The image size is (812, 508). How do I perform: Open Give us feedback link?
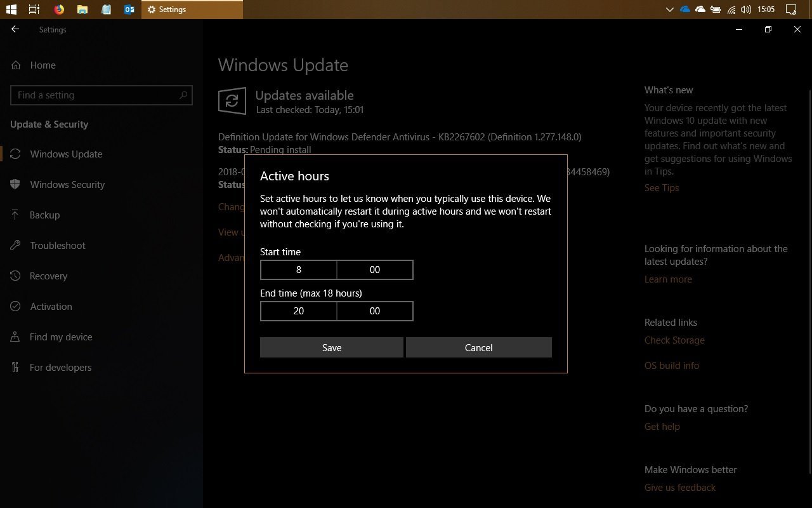click(x=680, y=488)
